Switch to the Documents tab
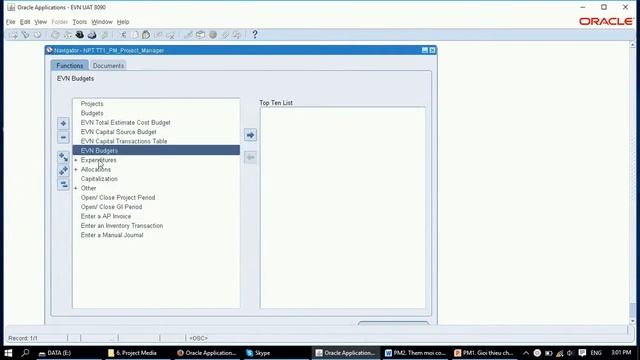This screenshot has width=640, height=360. click(108, 66)
